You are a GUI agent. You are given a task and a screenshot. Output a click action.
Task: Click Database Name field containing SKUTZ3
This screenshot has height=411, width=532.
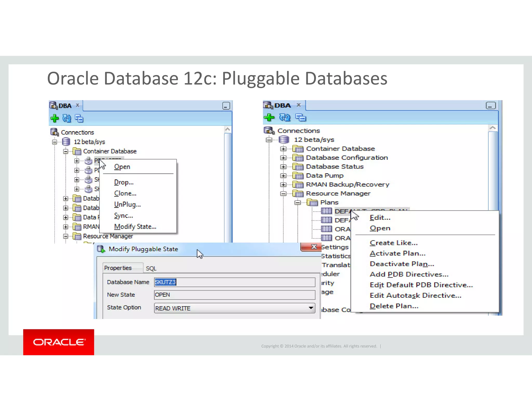(235, 282)
